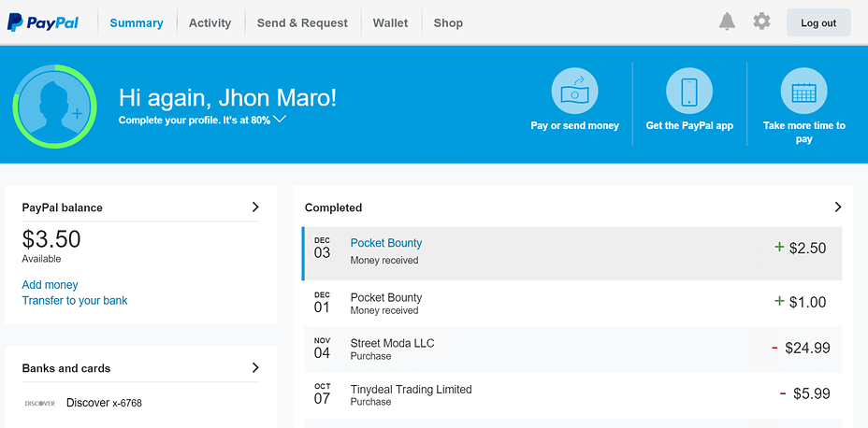
Task: Click the Get the PayPal app phone icon
Action: [689, 91]
